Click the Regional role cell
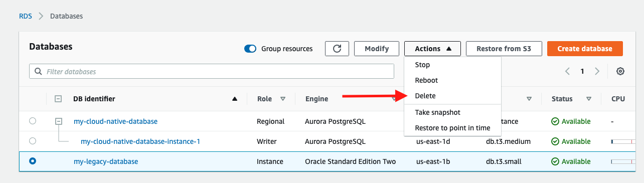 tap(271, 121)
